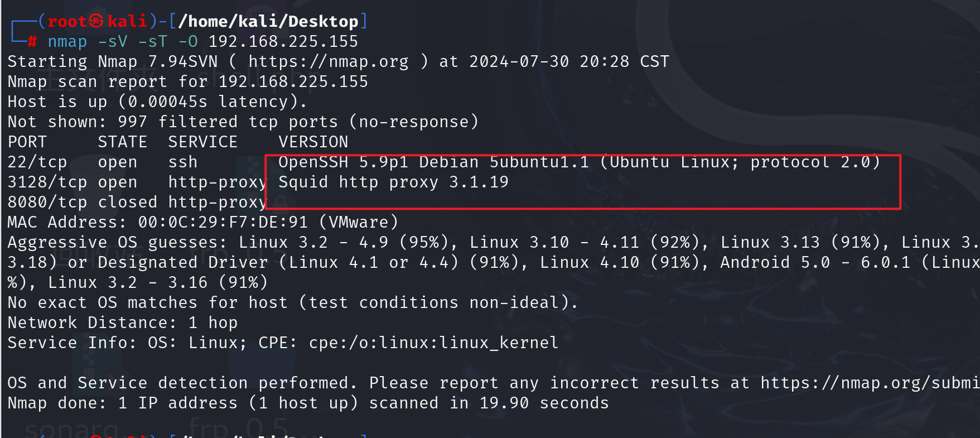Click the red root username in prompt
The width and height of the screenshot is (980, 438).
click(x=67, y=22)
